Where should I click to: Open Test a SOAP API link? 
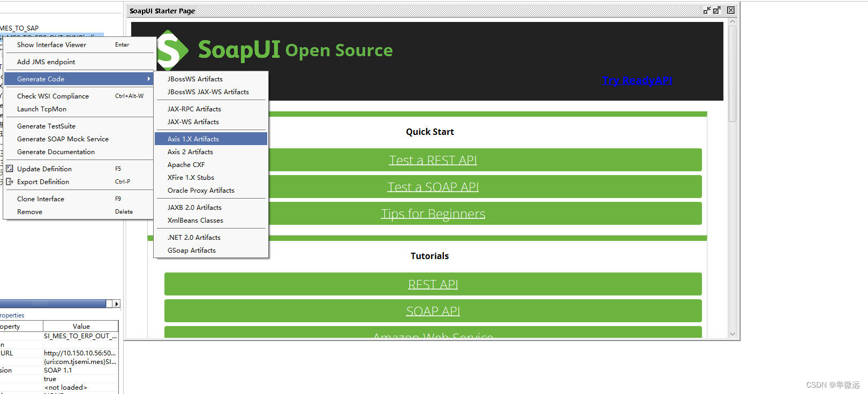pyautogui.click(x=433, y=187)
